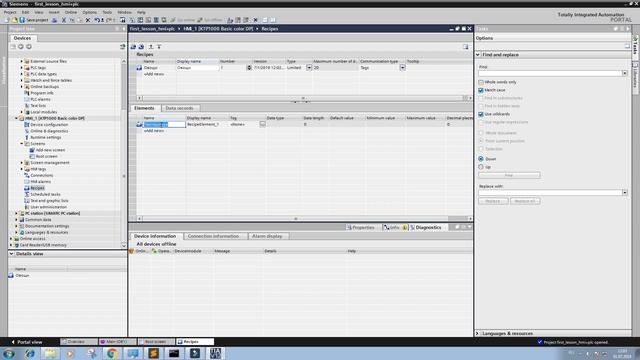Uncheck the Use wildcards checkbox
The width and height of the screenshot is (640, 360).
[481, 114]
